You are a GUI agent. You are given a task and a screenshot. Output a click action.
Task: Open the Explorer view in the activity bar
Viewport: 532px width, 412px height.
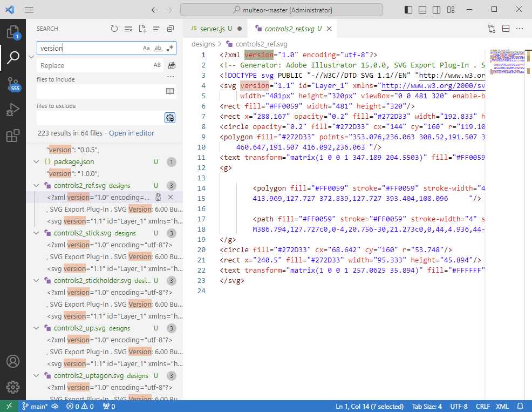[13, 32]
